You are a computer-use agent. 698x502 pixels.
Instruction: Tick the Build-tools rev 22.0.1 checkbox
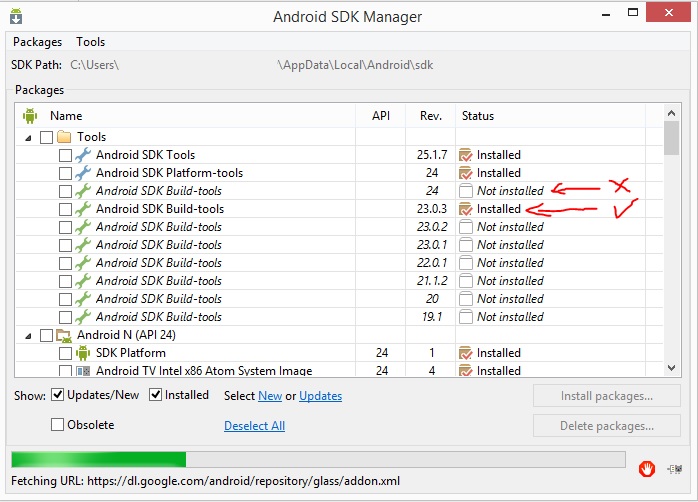click(x=65, y=263)
